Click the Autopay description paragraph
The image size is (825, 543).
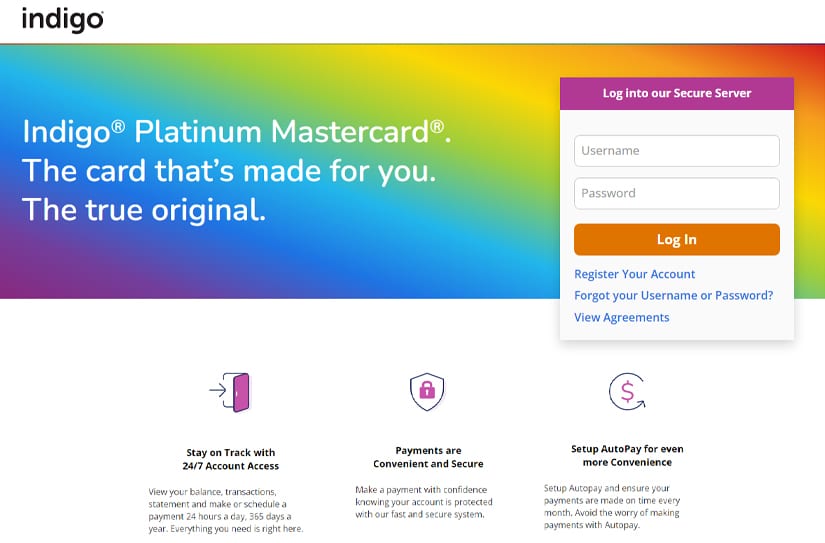[x=611, y=507]
